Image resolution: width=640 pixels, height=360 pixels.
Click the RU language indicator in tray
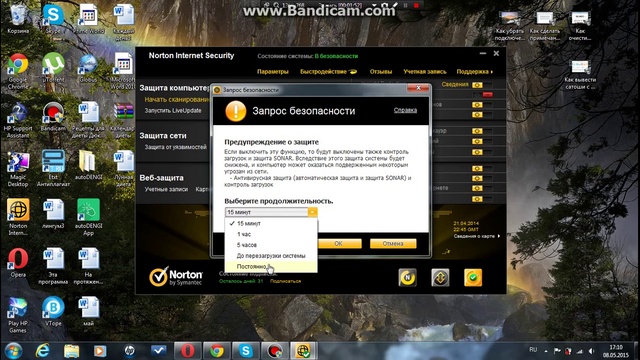533,350
